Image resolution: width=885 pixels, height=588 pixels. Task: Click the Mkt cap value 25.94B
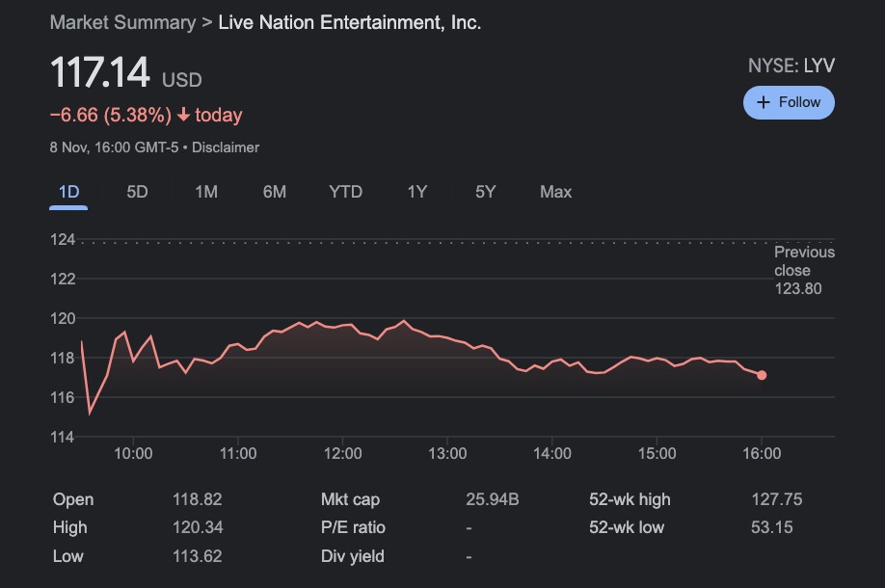[x=492, y=499]
